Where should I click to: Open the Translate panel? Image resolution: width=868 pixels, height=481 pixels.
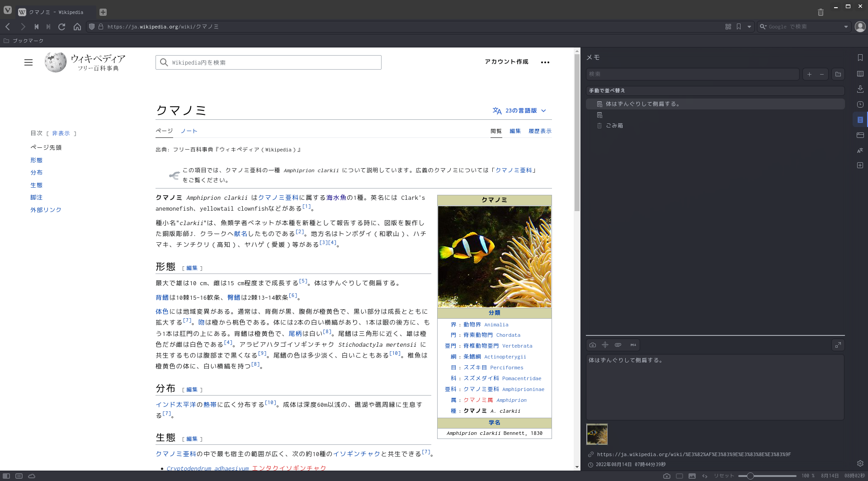point(860,150)
